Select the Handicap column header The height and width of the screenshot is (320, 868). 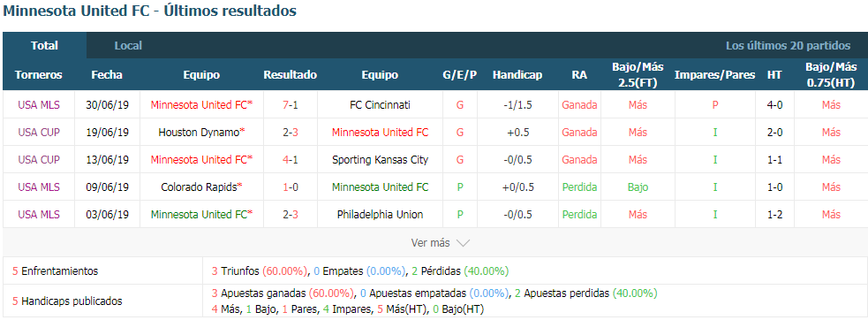pyautogui.click(x=517, y=75)
